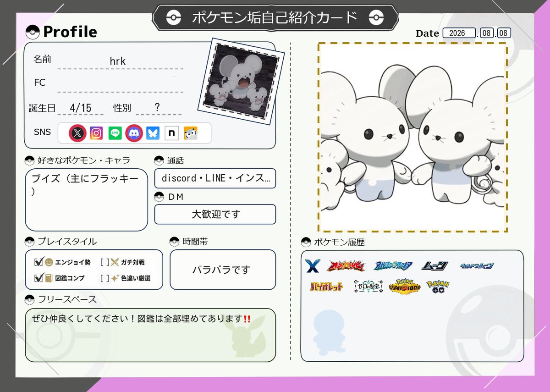The height and width of the screenshot is (392, 550).
Task: Select the オメガルビー game logo
Action: (x=346, y=266)
